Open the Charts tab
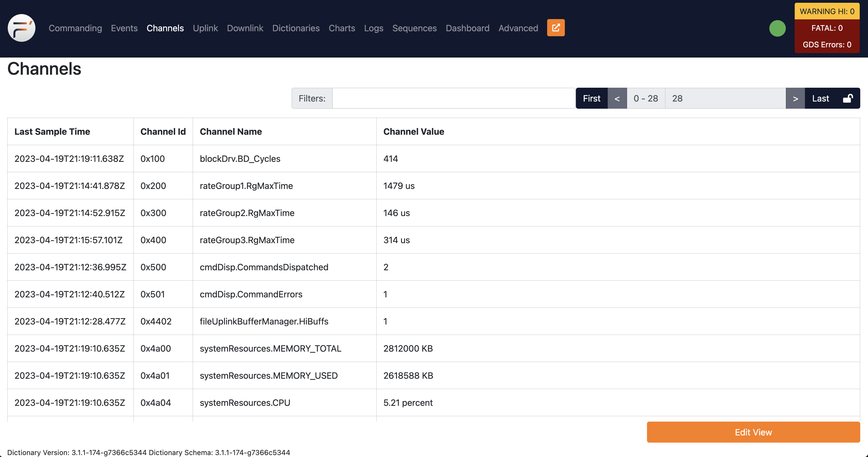 click(x=342, y=28)
